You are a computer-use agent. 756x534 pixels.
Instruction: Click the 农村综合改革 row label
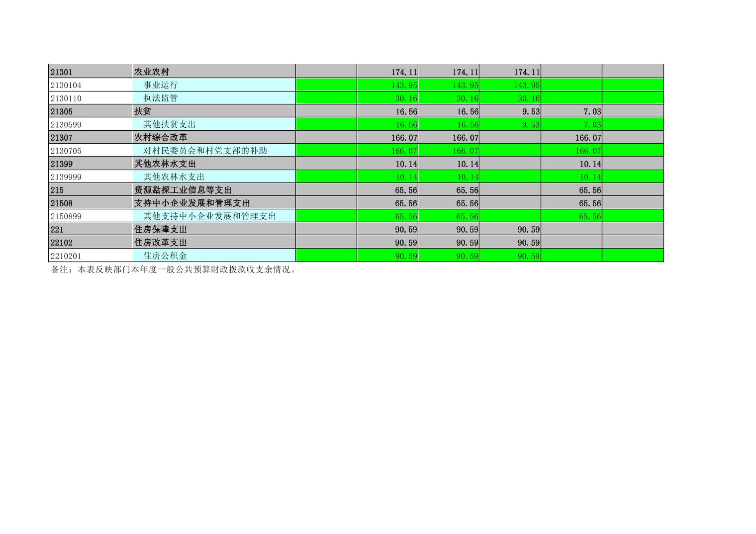click(161, 137)
